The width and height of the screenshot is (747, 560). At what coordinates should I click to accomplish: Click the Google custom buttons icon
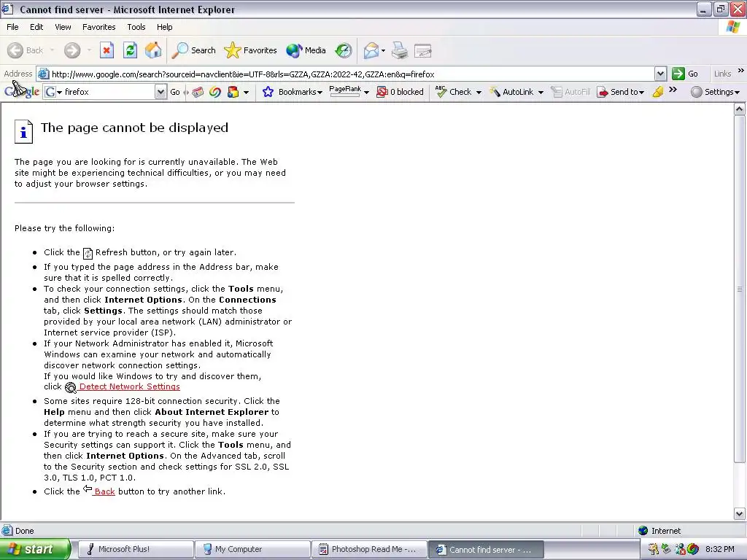pyautogui.click(x=233, y=92)
